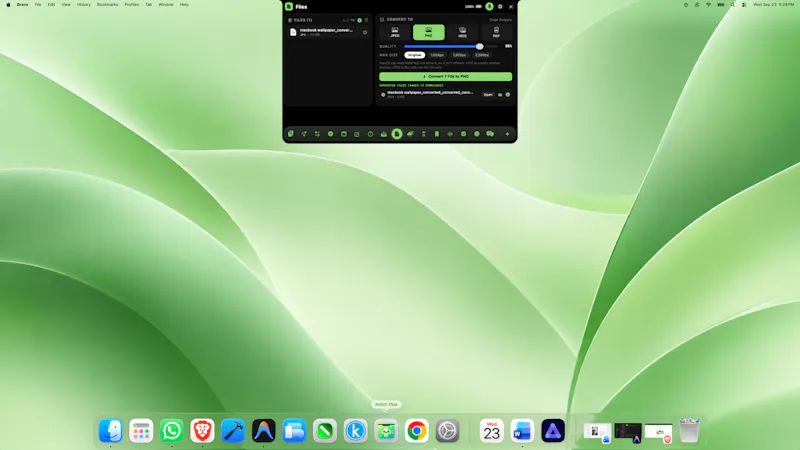Open the hourglass timer module
The image size is (800, 450).
(x=423, y=134)
